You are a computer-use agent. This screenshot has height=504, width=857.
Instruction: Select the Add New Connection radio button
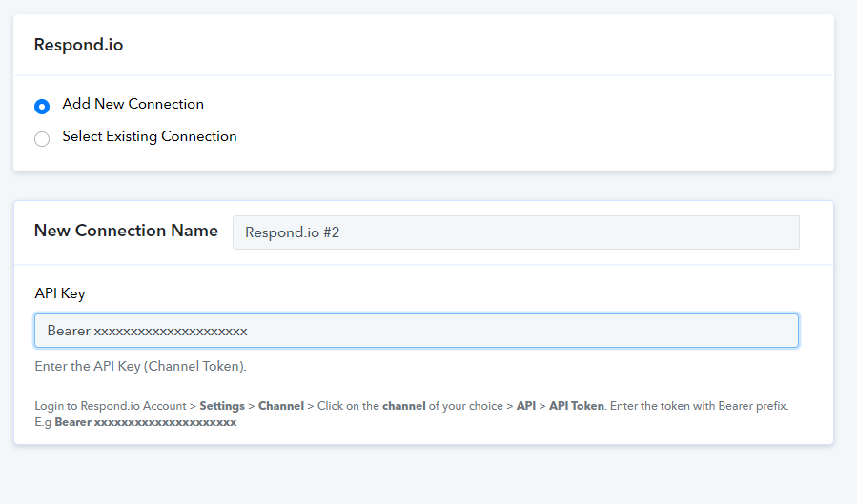coord(42,106)
